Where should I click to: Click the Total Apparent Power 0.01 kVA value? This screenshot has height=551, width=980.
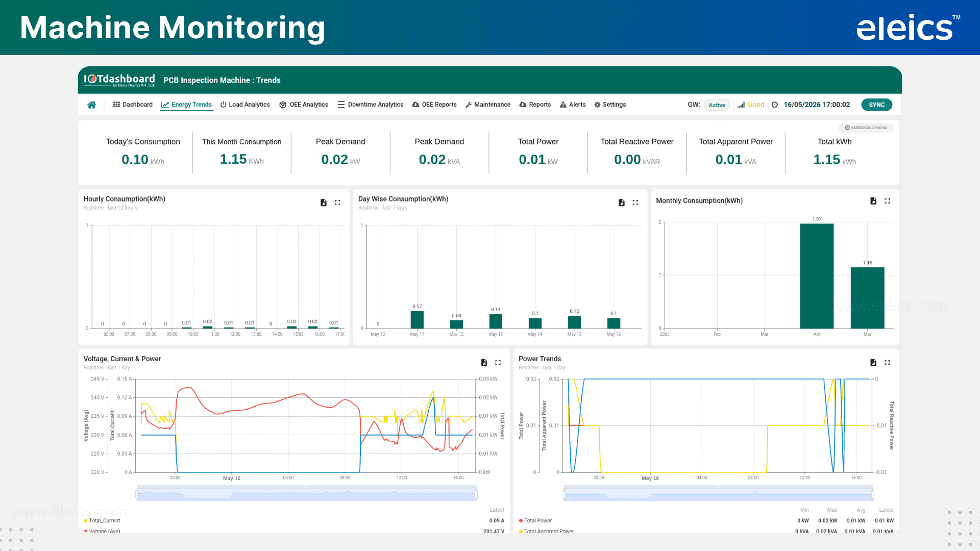coord(736,160)
